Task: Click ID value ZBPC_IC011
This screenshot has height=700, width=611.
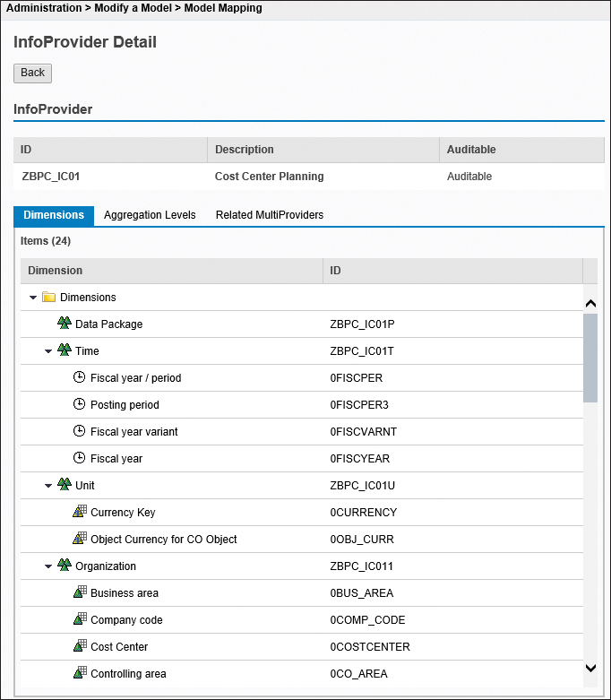Action: (362, 566)
